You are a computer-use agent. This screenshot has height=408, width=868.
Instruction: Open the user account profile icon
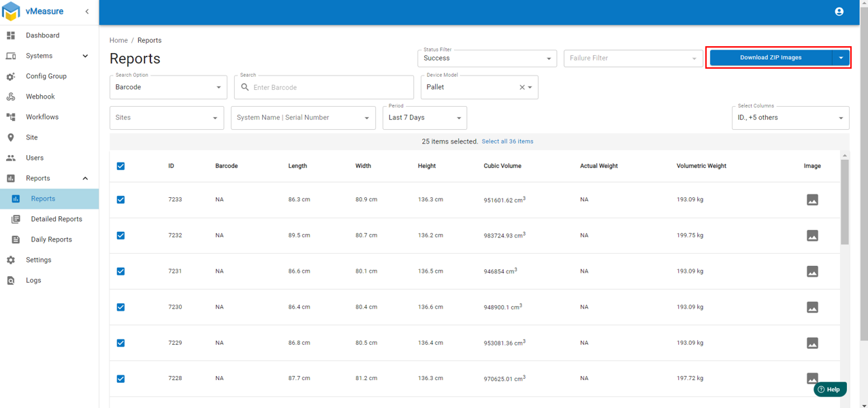tap(839, 12)
